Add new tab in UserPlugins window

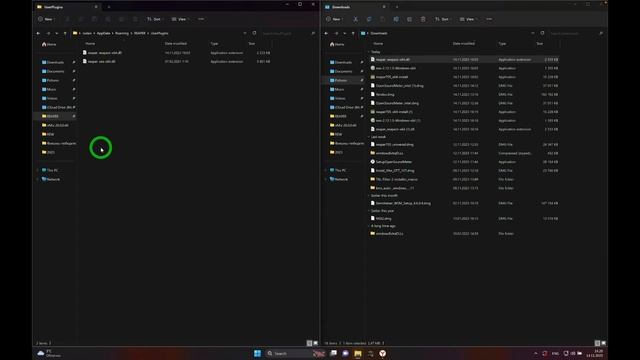pos(109,7)
